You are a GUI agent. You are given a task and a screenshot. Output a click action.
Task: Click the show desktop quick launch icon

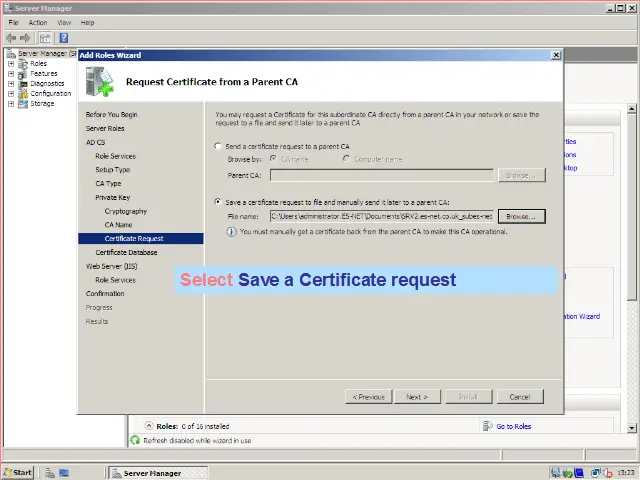click(64, 473)
